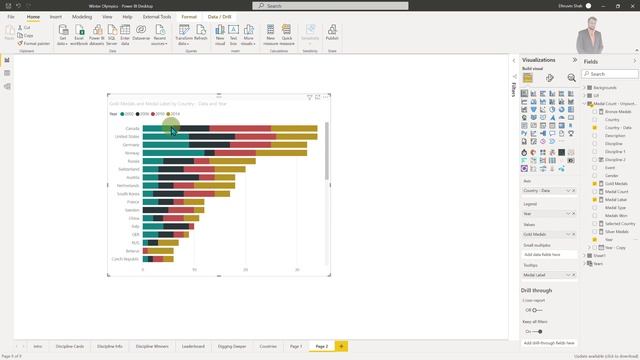This screenshot has width=640, height=360.
Task: Switch to the Leaderboard page tab
Action: tap(193, 346)
